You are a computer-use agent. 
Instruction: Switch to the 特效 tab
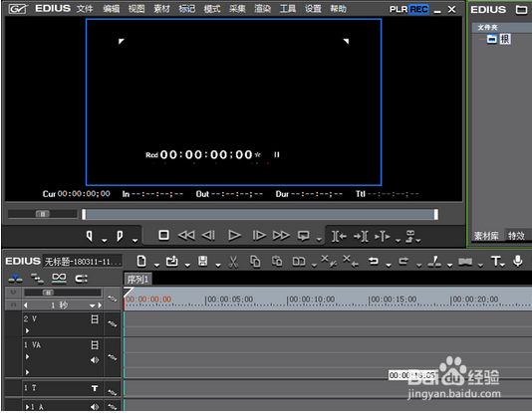click(x=516, y=236)
